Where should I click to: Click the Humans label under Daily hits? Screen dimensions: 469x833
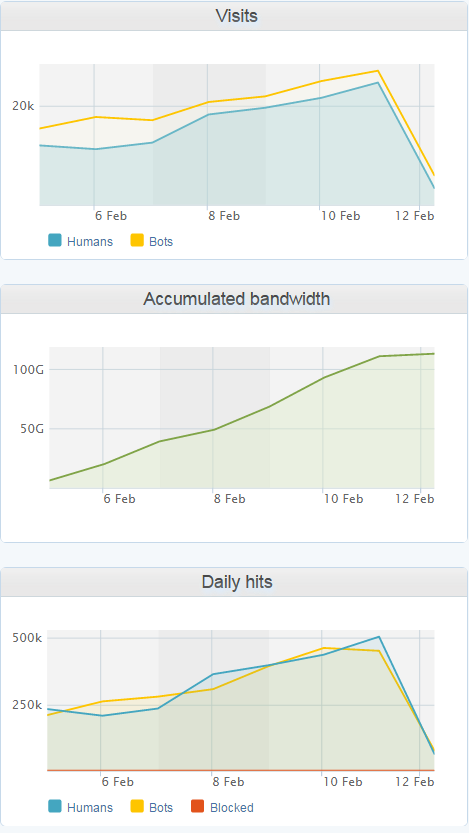pyautogui.click(x=90, y=808)
